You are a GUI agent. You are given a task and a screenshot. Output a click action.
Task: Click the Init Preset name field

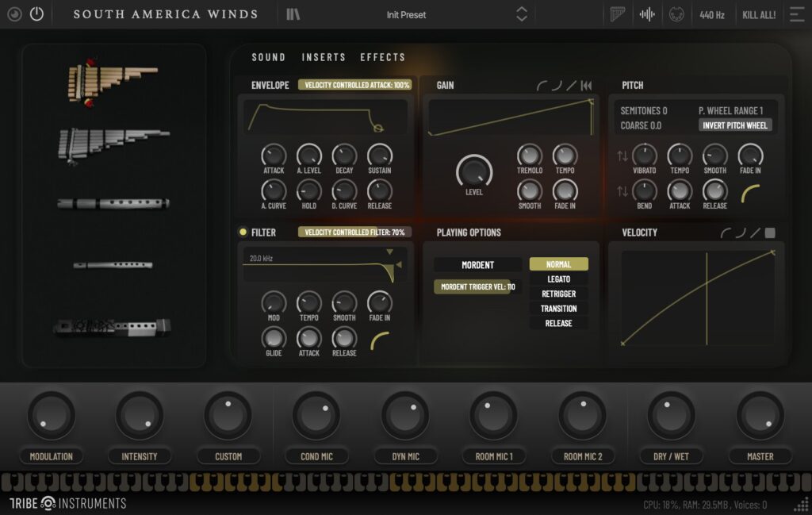tap(406, 15)
